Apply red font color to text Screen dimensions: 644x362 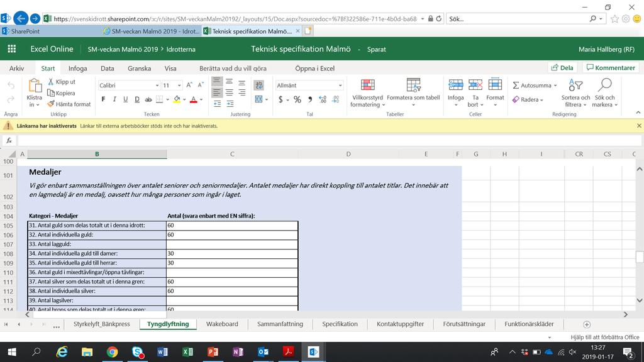pos(194,99)
